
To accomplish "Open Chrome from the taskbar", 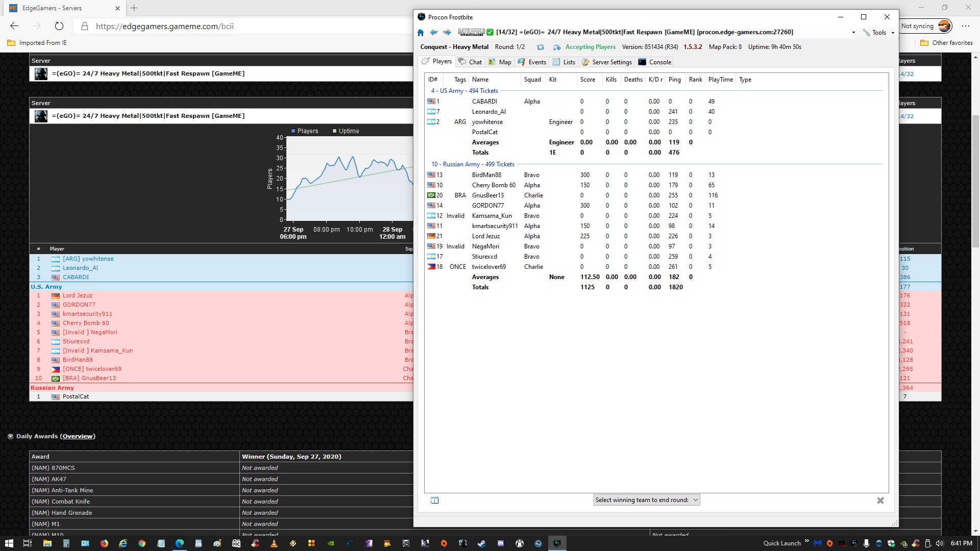I will [142, 543].
